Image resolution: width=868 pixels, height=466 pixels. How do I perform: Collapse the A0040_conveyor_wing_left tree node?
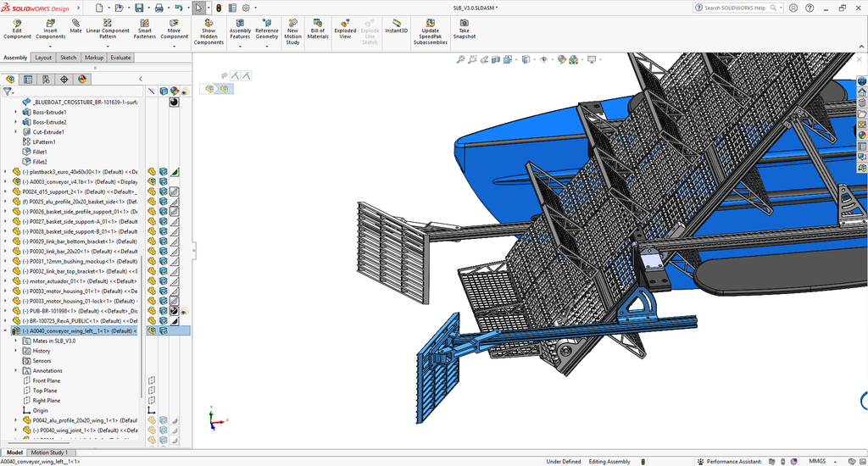tap(6, 331)
